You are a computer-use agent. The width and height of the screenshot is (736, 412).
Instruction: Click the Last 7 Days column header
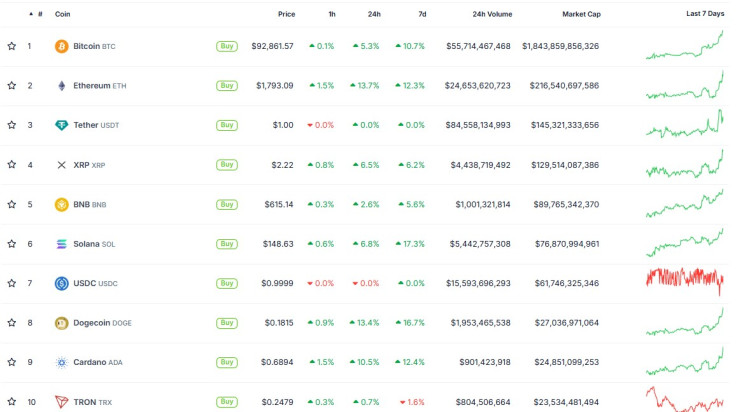tap(705, 14)
